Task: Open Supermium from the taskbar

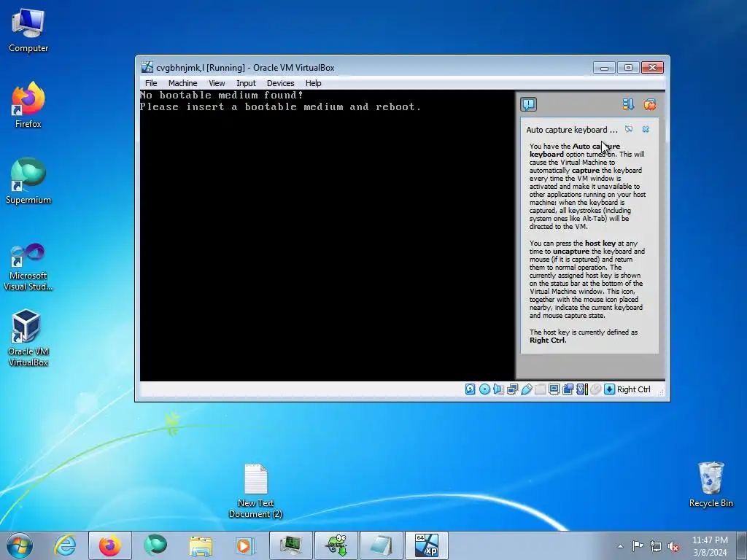Action: pos(155,545)
